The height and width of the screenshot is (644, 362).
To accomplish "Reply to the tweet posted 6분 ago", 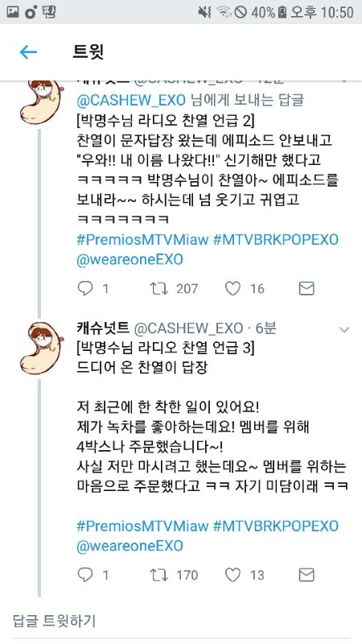I will [85, 575].
